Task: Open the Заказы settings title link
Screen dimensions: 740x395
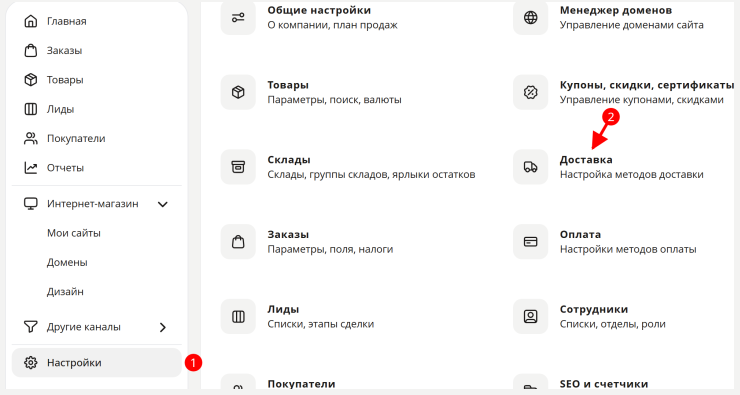Action: point(288,235)
